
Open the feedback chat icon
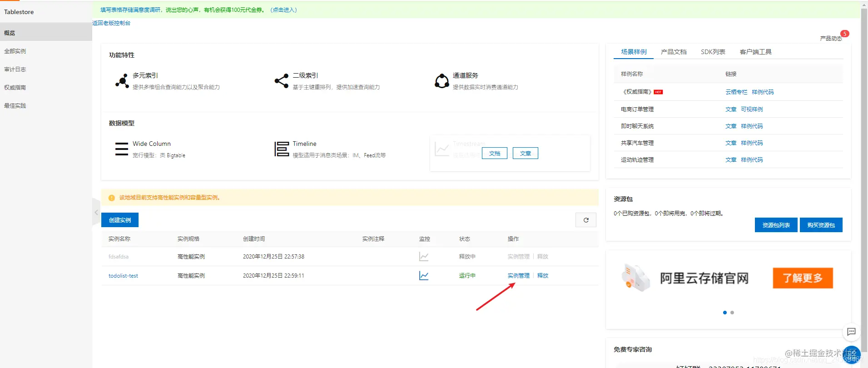point(852,332)
